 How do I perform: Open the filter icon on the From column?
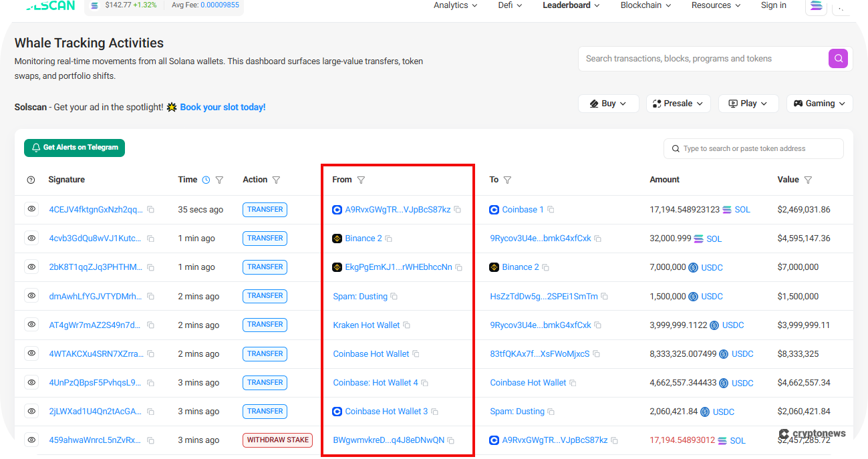(361, 180)
